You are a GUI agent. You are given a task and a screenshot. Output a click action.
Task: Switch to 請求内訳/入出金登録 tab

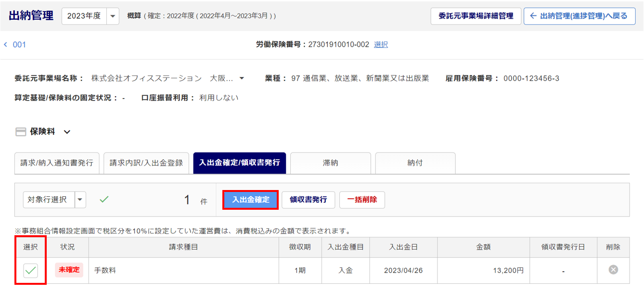(x=146, y=163)
